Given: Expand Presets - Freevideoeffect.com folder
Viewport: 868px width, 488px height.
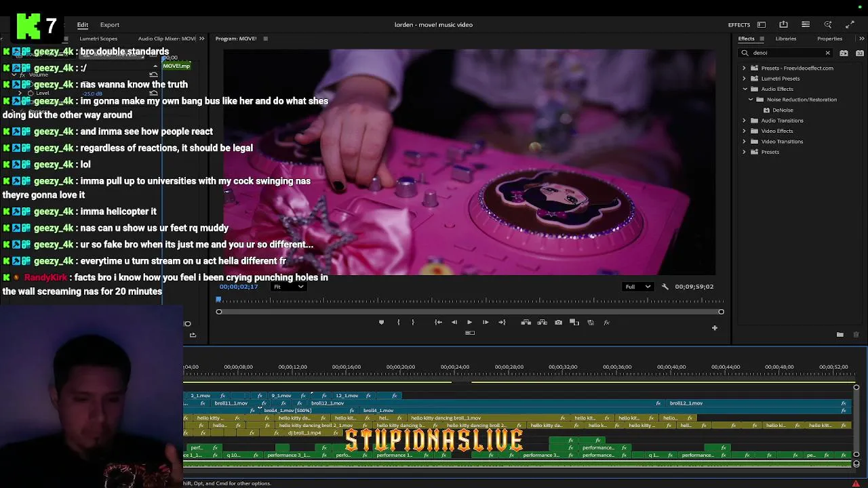Looking at the screenshot, I should (x=744, y=68).
